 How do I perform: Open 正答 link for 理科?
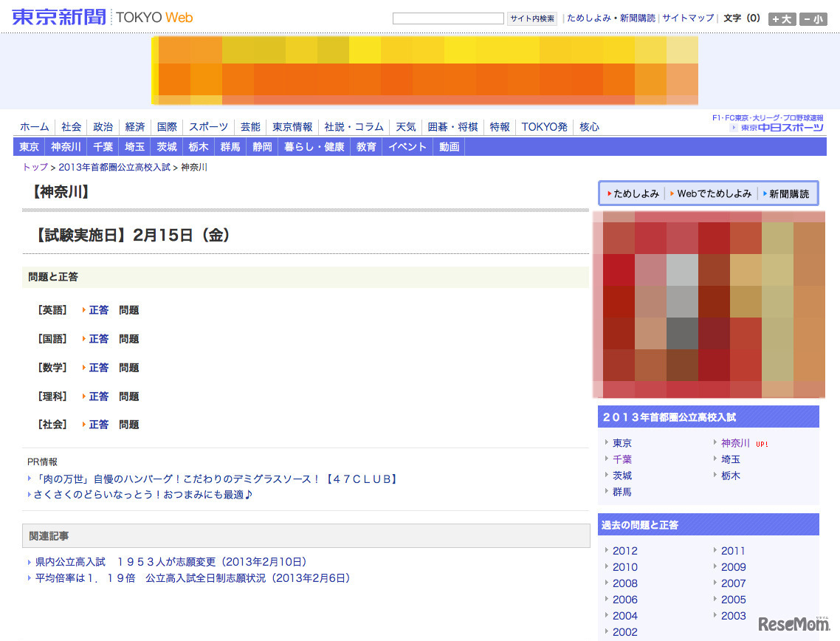click(x=99, y=397)
